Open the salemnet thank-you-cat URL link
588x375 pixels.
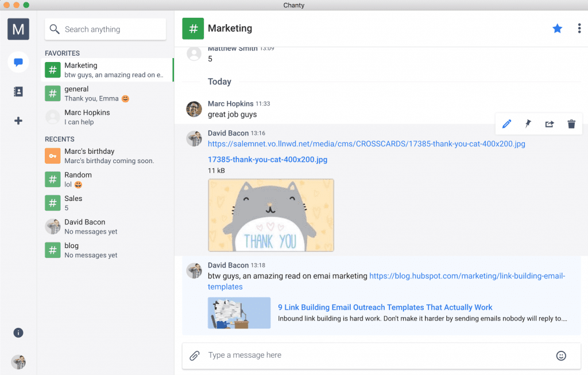[x=366, y=144]
